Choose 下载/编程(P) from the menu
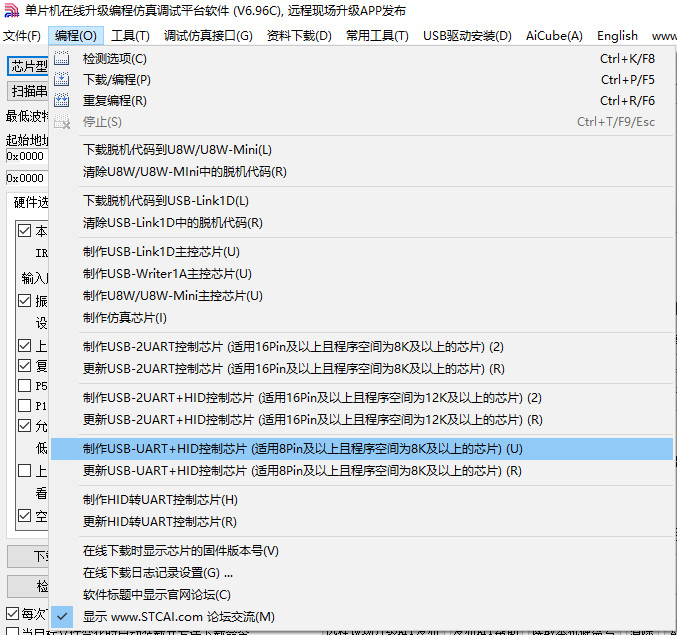The width and height of the screenshot is (677, 635). coord(362,79)
